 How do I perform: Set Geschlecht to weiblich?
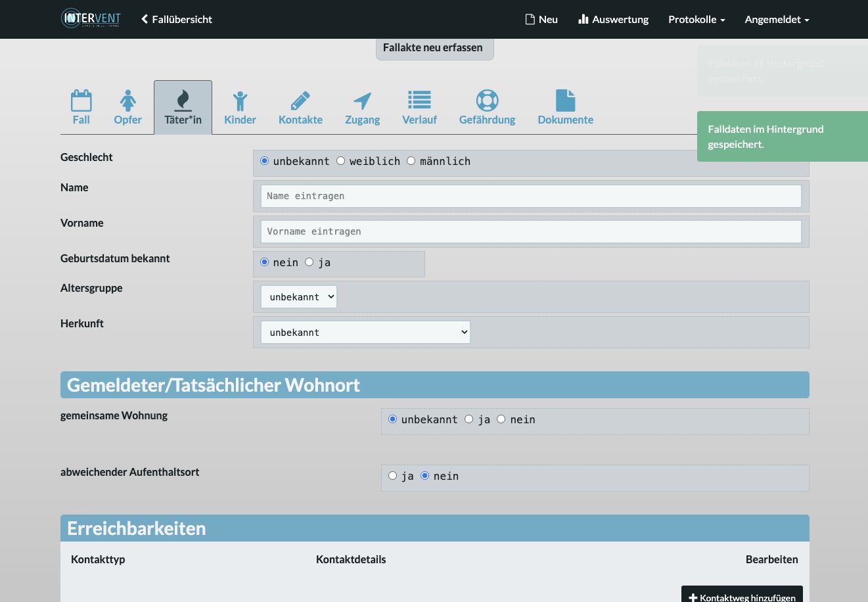tap(341, 161)
